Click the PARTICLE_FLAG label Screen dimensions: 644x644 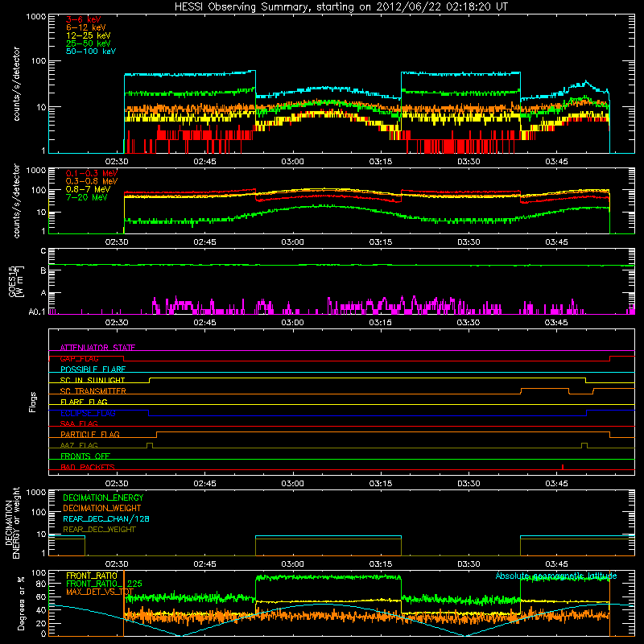90,434
